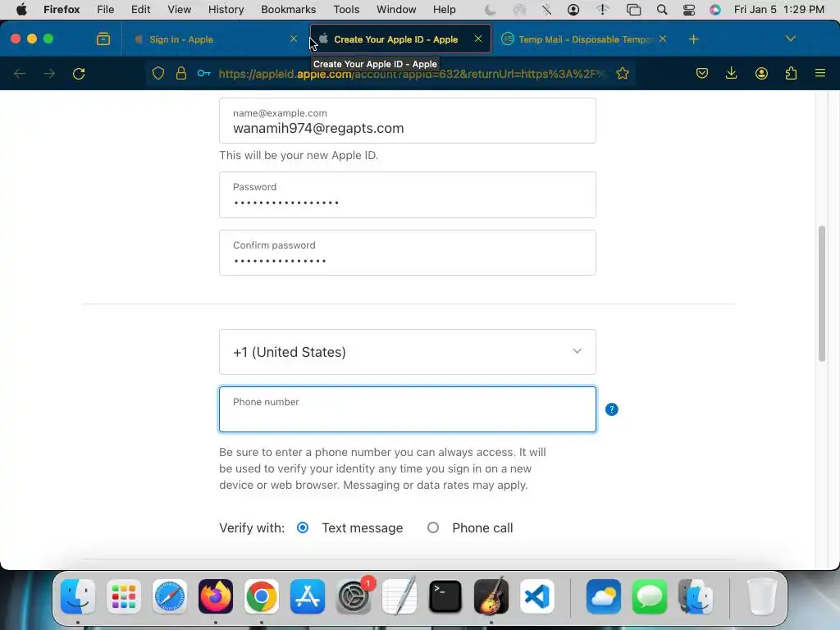Image resolution: width=840 pixels, height=630 pixels.
Task: Click the phone number help question mark
Action: pos(611,409)
